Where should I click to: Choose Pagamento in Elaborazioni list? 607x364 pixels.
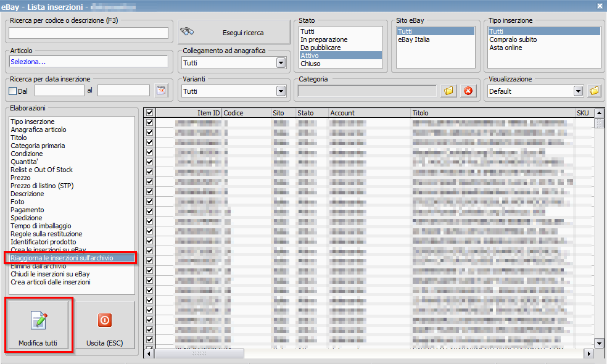point(27,210)
